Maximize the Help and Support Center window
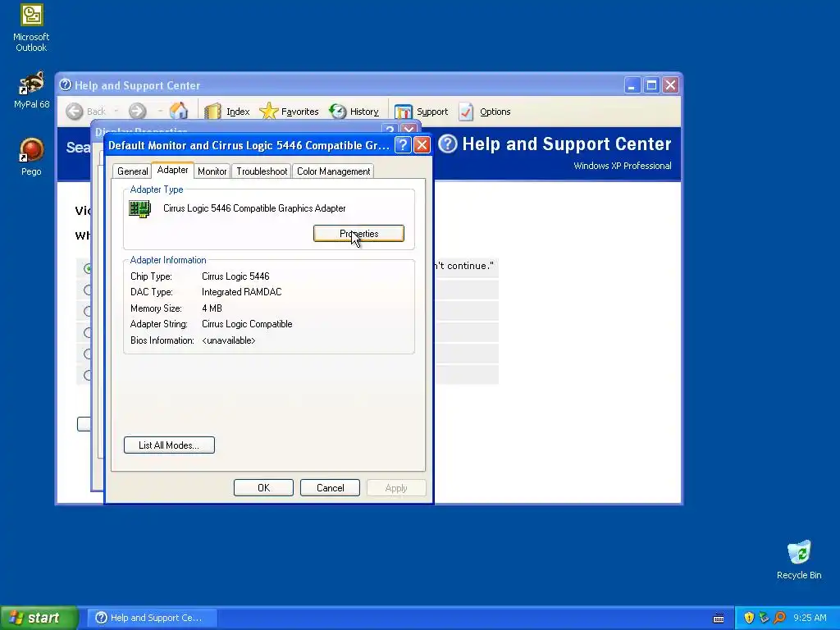 [651, 85]
